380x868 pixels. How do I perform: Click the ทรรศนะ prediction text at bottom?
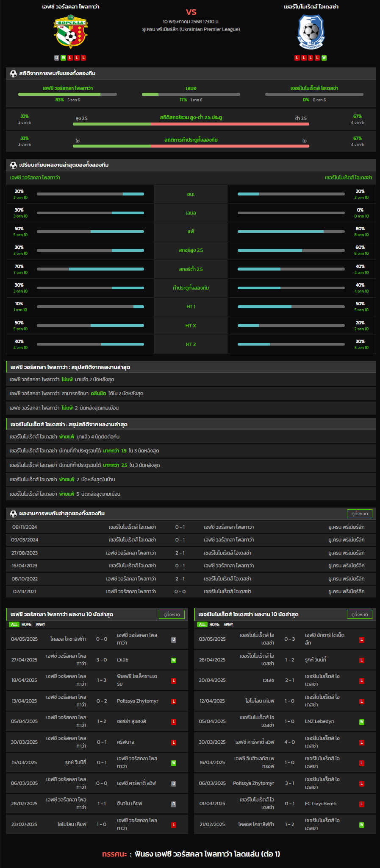191,854
